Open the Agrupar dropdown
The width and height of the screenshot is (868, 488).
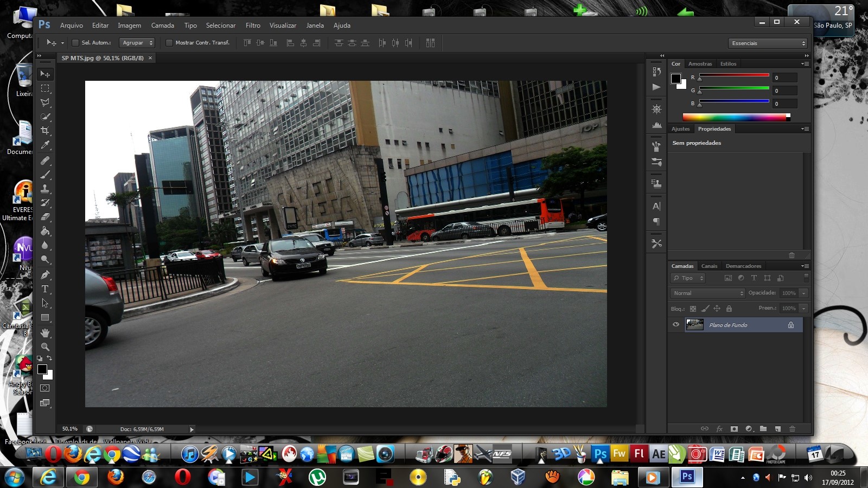pyautogui.click(x=137, y=43)
